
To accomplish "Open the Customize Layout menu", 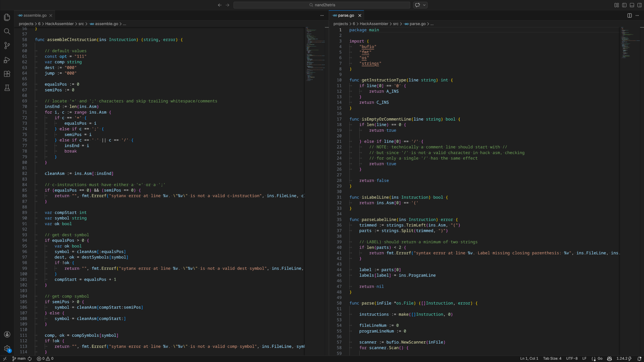I will pyautogui.click(x=616, y=5).
